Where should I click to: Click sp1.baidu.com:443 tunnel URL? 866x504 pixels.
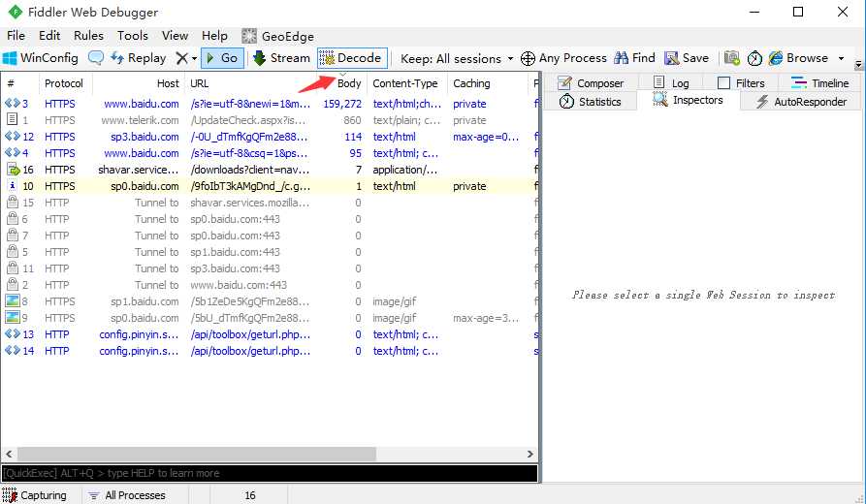pos(236,252)
